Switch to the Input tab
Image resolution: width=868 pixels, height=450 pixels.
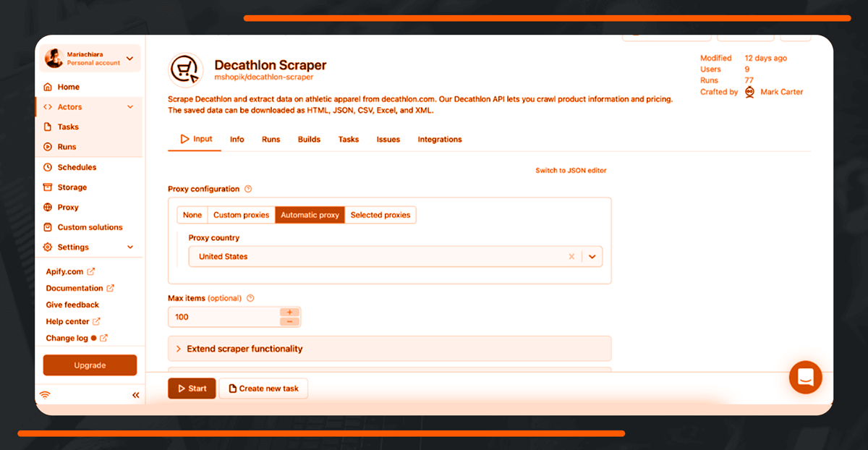click(x=195, y=139)
